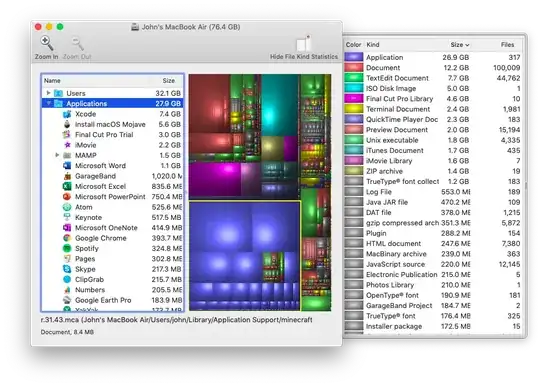Select the Final Cut Pro Trial icon
540x387 pixels.
[67, 135]
